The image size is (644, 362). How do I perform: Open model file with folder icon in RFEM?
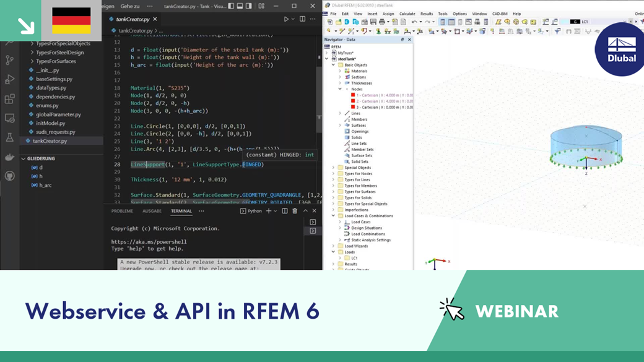(x=339, y=22)
